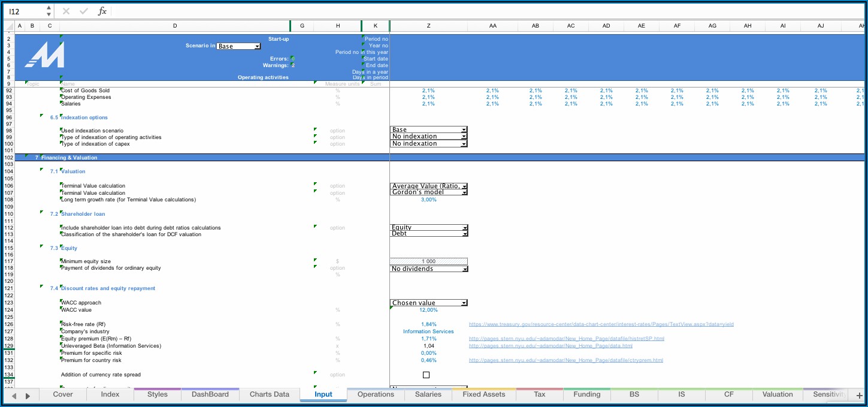Open the Fixed Assets sheet tab
868x407 pixels.
tap(484, 394)
